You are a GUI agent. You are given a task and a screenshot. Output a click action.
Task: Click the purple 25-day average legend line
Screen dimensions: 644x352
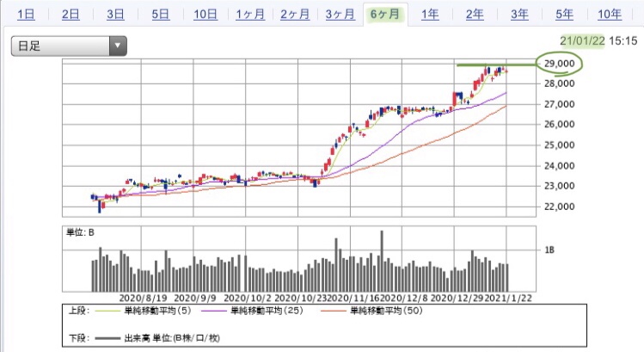coord(214,311)
